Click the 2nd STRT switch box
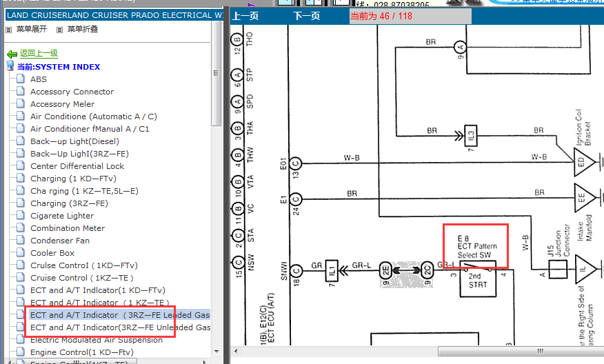Viewport: 604px width, 364px height. coord(478,280)
